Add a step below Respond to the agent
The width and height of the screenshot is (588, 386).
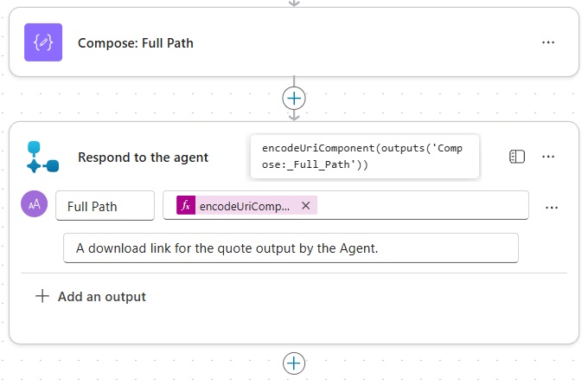tap(294, 363)
